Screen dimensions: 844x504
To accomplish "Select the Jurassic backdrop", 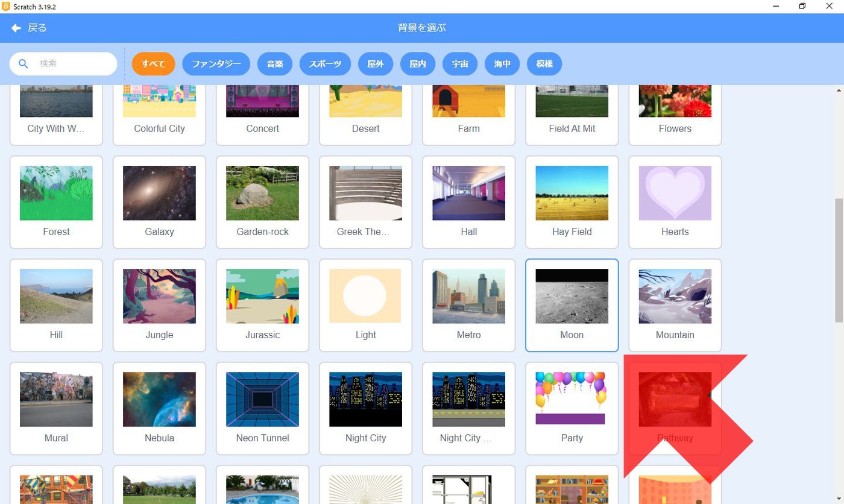I will [x=262, y=305].
